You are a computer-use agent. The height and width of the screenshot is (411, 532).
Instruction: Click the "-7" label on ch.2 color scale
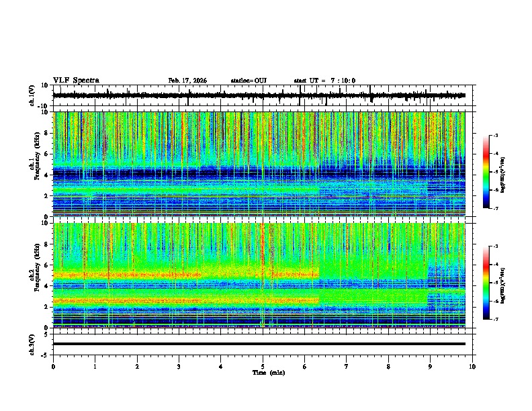click(x=495, y=320)
